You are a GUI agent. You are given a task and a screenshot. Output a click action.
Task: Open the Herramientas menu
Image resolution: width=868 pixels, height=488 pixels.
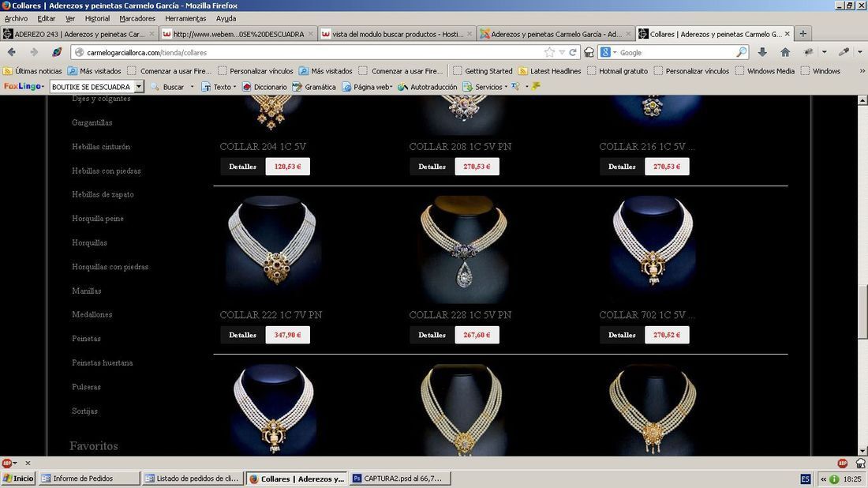pyautogui.click(x=185, y=18)
